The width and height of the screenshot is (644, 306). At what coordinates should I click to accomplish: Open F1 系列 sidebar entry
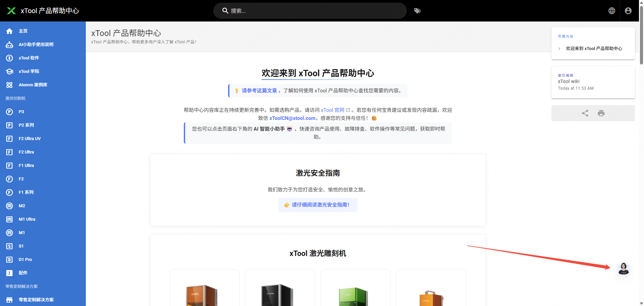43,192
